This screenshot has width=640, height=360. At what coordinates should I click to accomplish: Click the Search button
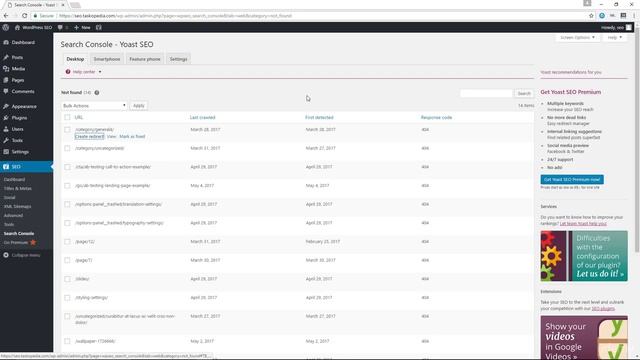[524, 93]
